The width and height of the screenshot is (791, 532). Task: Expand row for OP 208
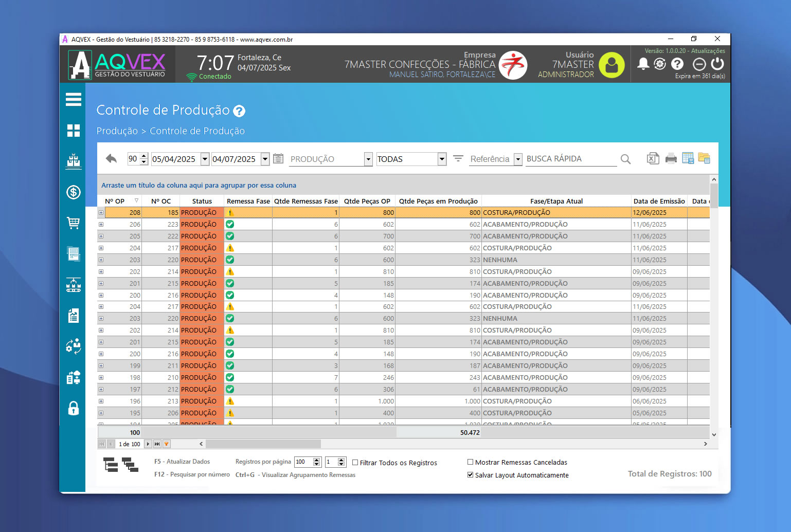click(101, 213)
